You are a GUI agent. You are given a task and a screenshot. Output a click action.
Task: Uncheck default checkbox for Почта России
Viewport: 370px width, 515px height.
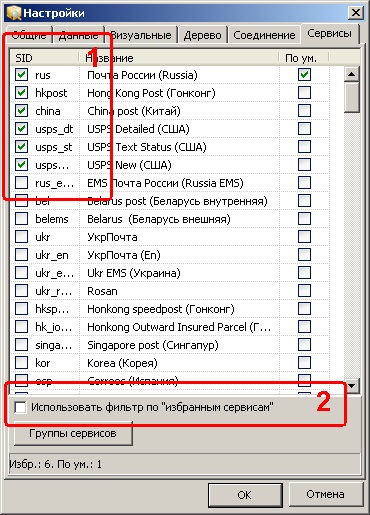pos(304,74)
